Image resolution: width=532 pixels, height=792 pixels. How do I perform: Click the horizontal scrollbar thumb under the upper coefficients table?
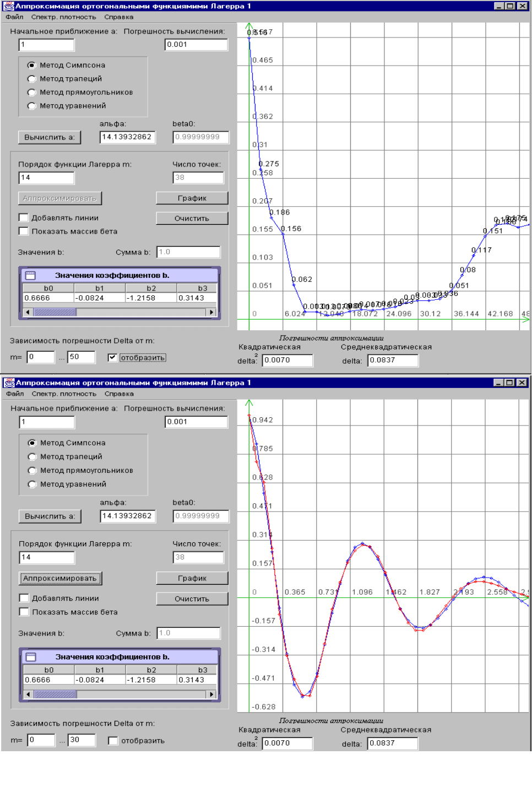click(55, 312)
